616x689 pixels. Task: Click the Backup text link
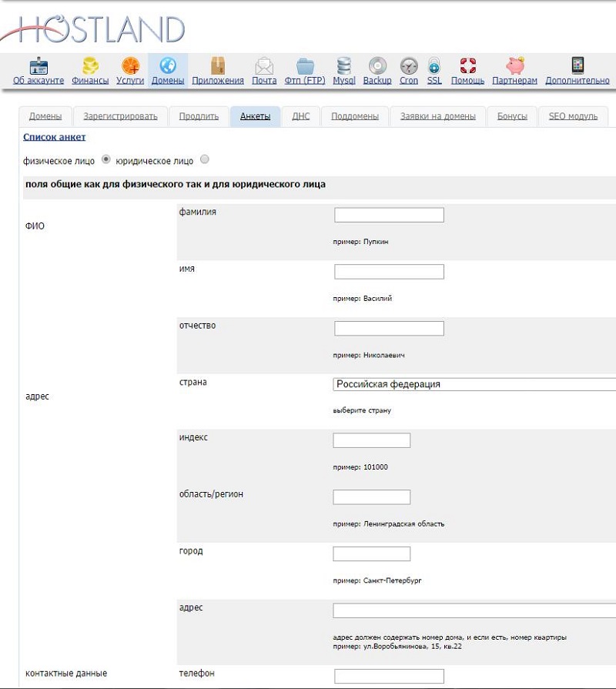[x=377, y=80]
